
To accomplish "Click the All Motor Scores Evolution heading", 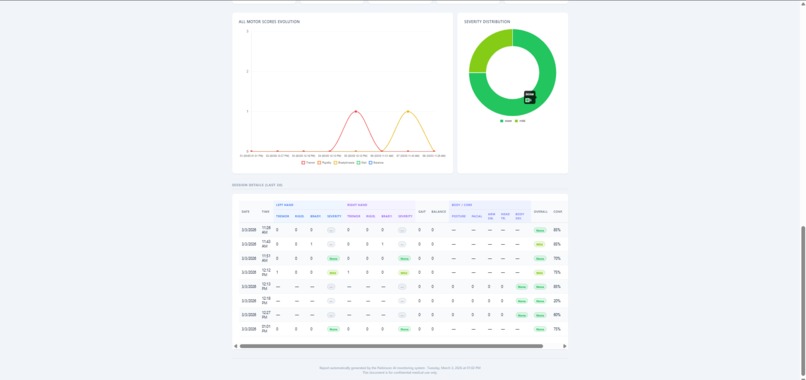I will pos(269,22).
